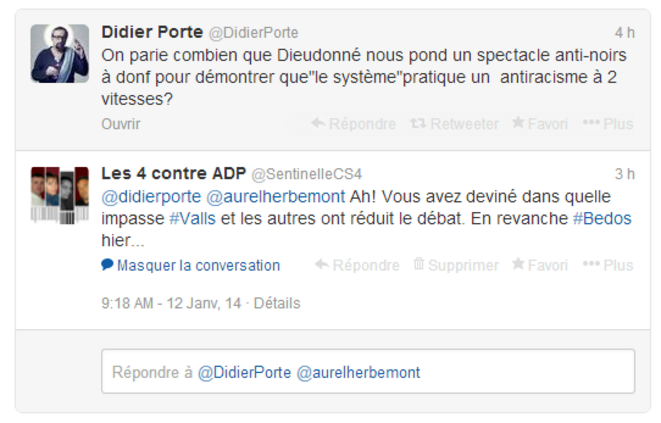This screenshot has height=423, width=661.
Task: Open the @aurelherbemont mention in the tweet text
Action: [x=276, y=197]
